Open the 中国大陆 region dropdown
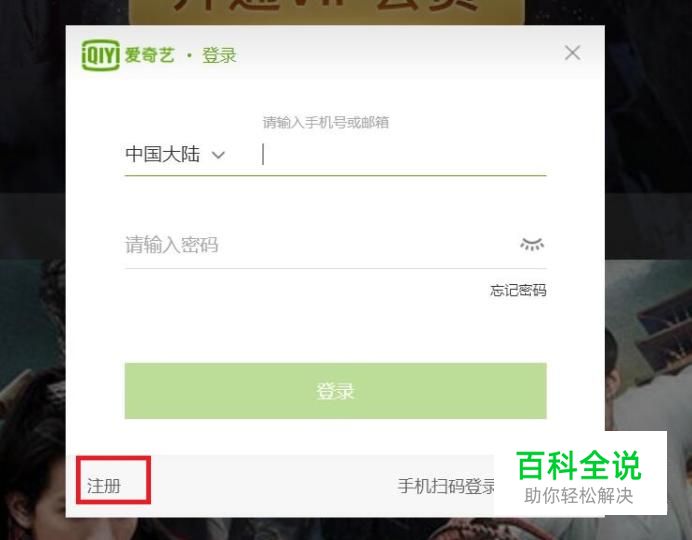The height and width of the screenshot is (540, 692). click(175, 154)
